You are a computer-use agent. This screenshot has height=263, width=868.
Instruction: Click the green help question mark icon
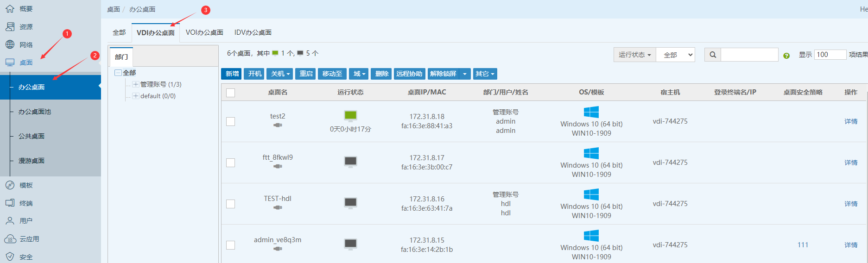click(786, 56)
